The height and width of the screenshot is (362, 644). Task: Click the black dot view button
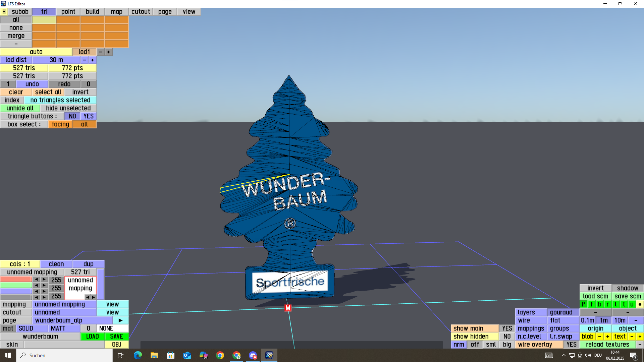tap(640, 304)
